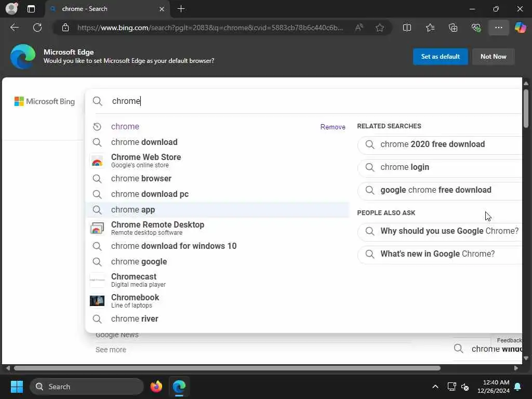Go back to previous page
The height and width of the screenshot is (399, 532).
tap(14, 28)
